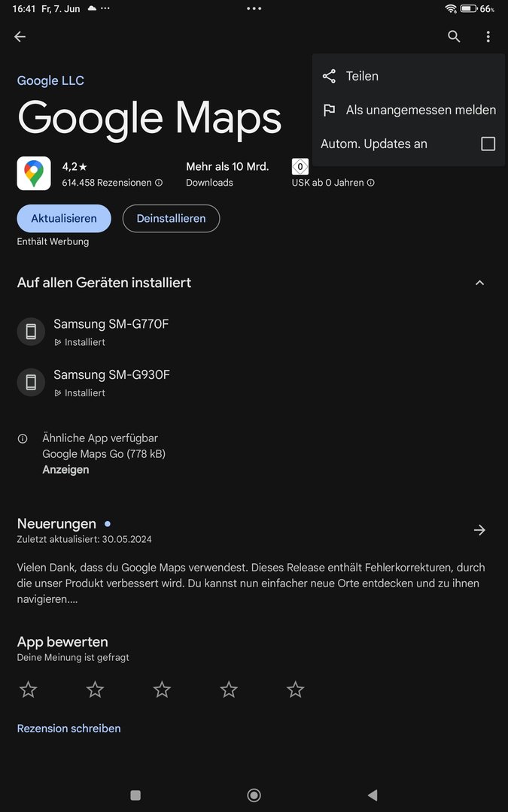This screenshot has height=812, width=508.
Task: Rate the app one star
Action: (x=28, y=689)
